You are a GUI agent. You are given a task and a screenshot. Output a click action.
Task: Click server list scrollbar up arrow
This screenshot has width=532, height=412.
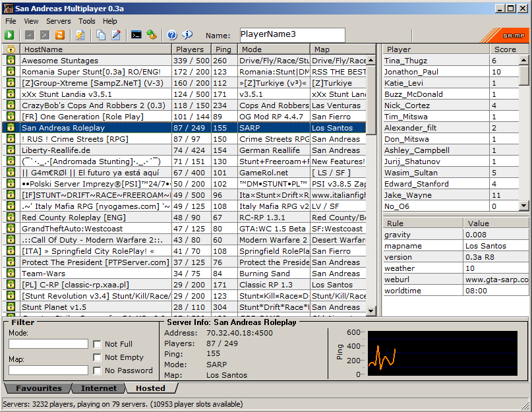click(371, 61)
